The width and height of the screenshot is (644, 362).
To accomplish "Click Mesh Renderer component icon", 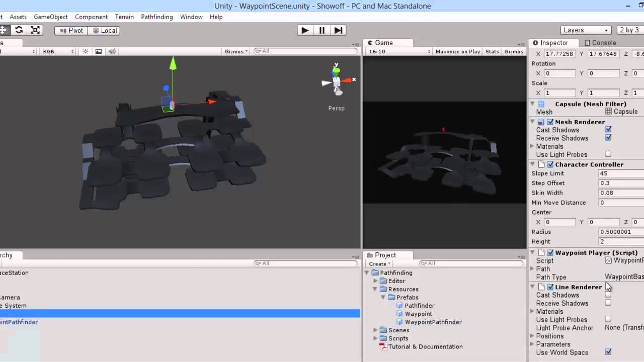I will [541, 122].
